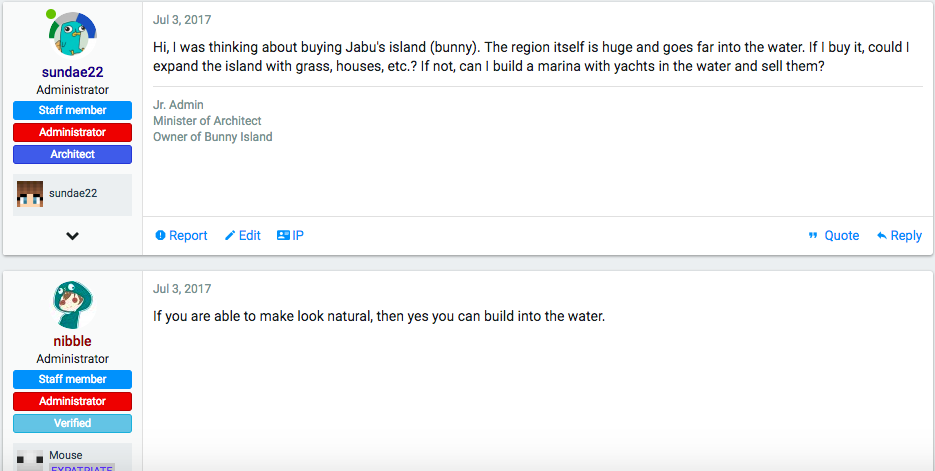Open sundae22's profile avatar
The image size is (935, 471).
pyautogui.click(x=72, y=34)
